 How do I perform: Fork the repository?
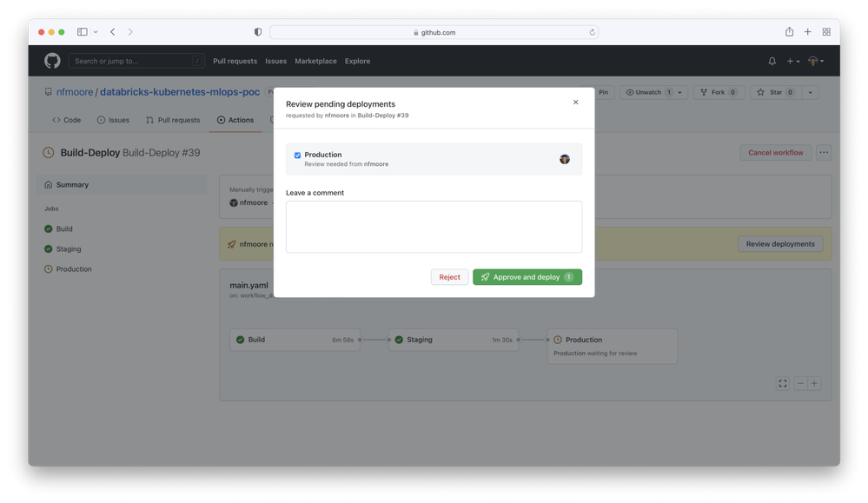click(719, 92)
